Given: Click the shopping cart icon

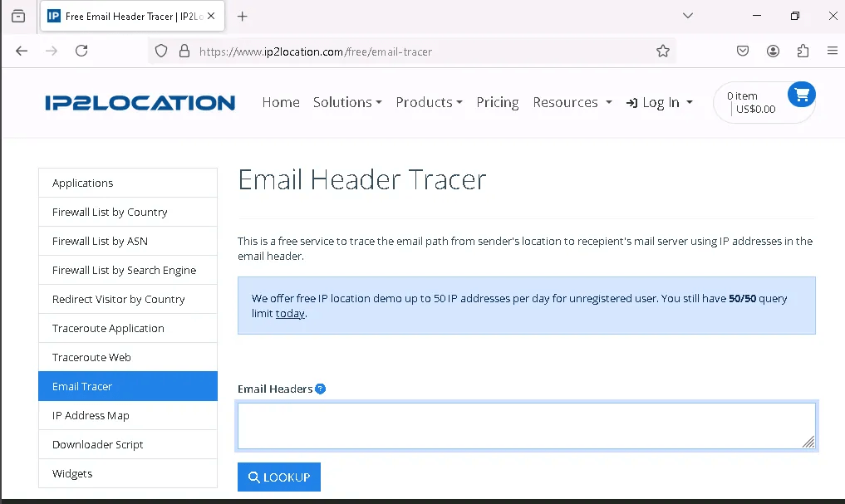Looking at the screenshot, I should click(x=801, y=95).
